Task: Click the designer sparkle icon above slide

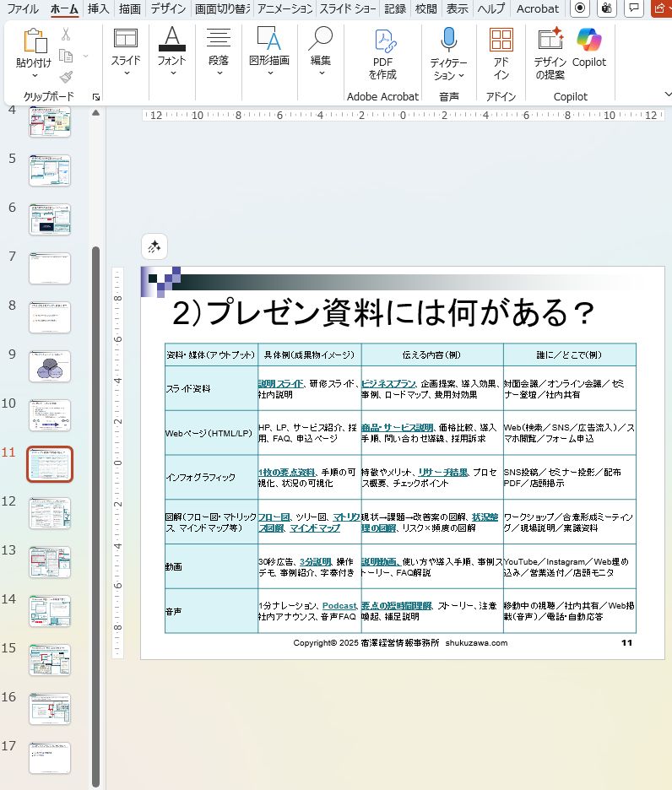Action: [x=154, y=246]
